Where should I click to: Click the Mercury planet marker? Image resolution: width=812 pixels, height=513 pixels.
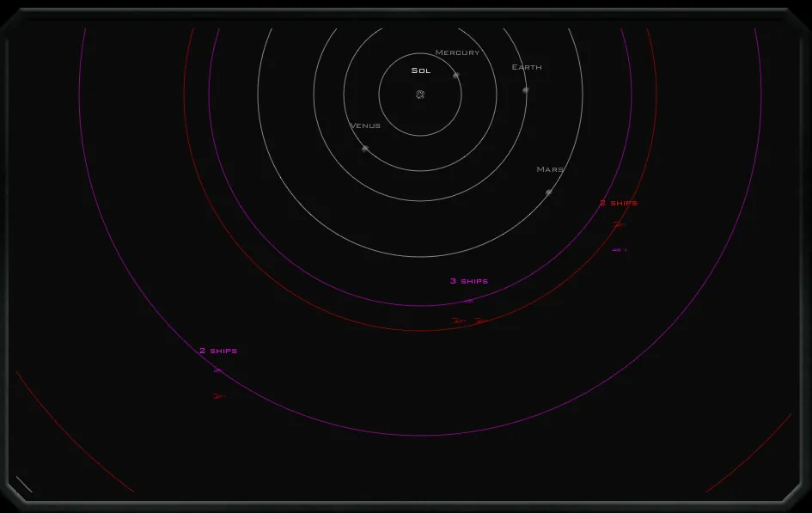coord(456,75)
